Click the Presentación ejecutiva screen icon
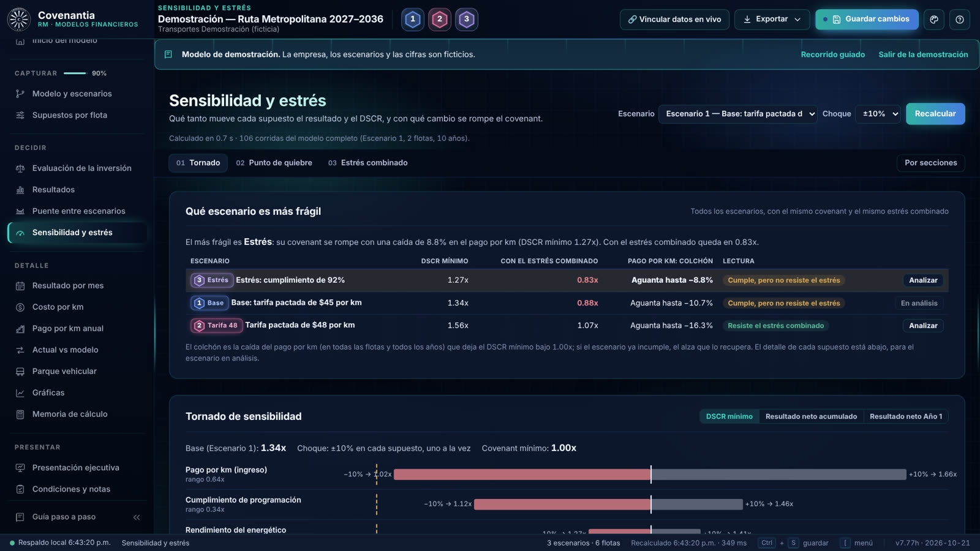Viewport: 980px width, 551px height. pos(20,468)
